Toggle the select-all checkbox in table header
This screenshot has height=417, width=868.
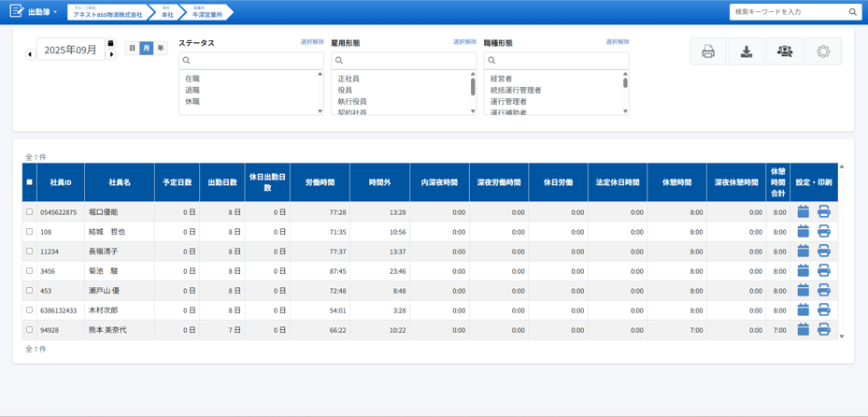point(29,181)
